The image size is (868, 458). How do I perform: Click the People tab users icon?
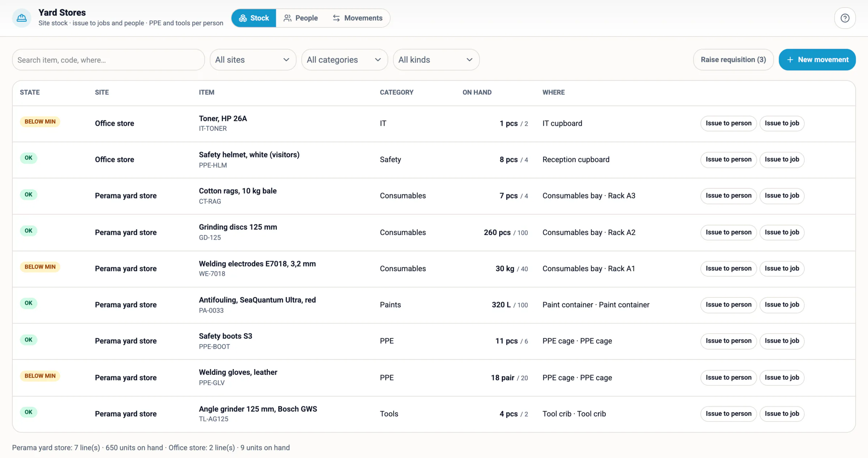(288, 18)
